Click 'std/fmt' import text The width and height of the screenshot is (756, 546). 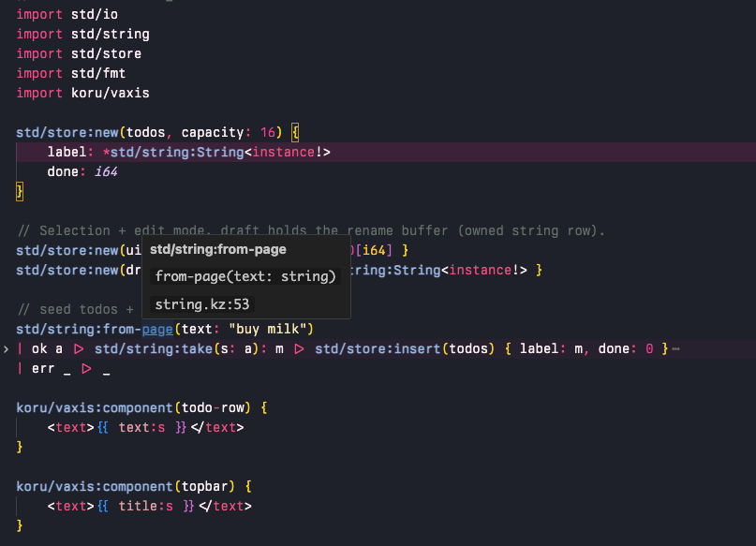(98, 74)
